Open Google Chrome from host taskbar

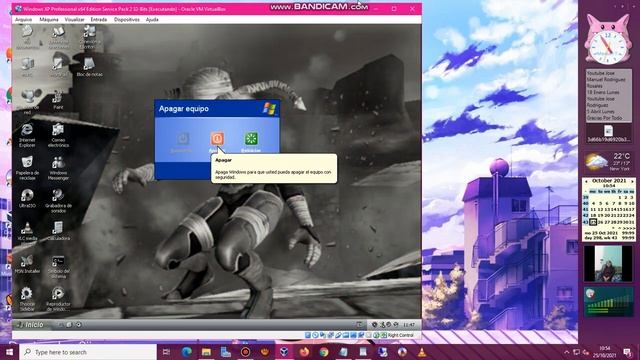click(324, 352)
